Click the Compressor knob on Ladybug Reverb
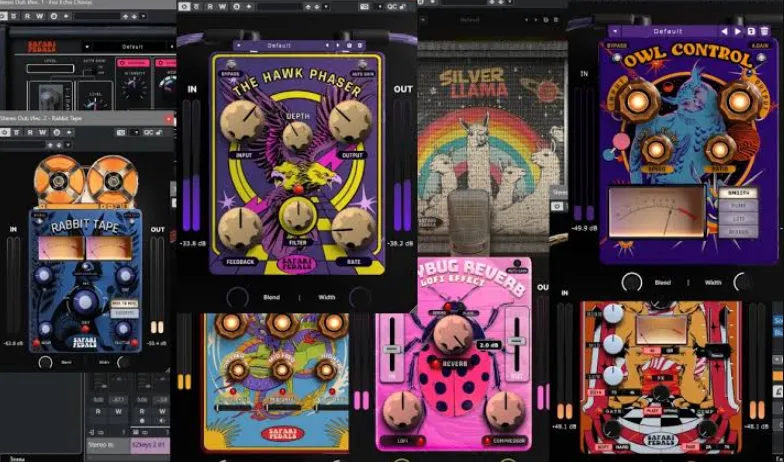 506,411
